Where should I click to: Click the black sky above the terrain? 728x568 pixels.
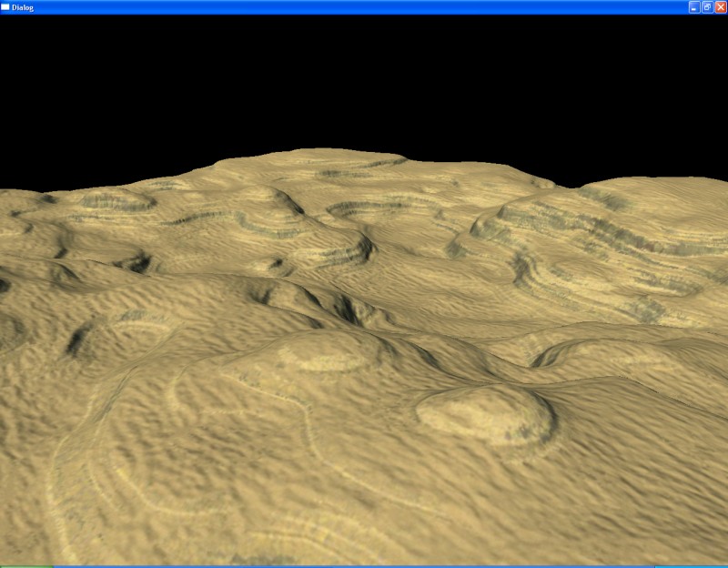(x=364, y=82)
